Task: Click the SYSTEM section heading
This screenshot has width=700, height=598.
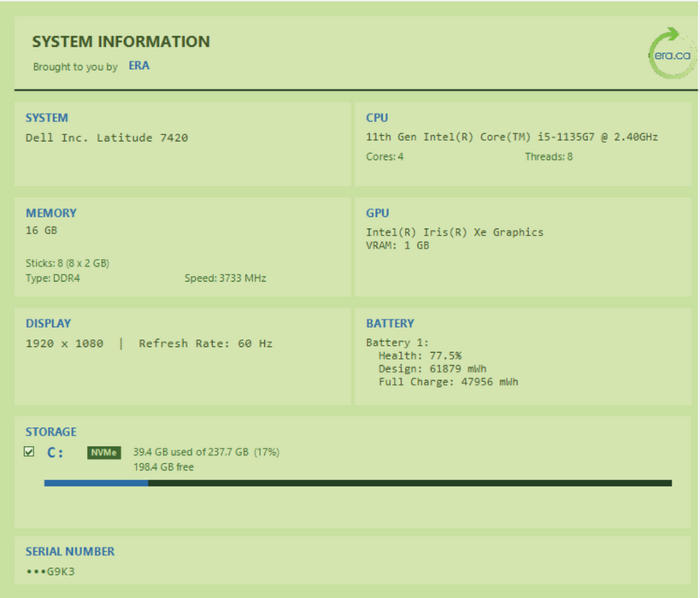Action: pyautogui.click(x=46, y=118)
